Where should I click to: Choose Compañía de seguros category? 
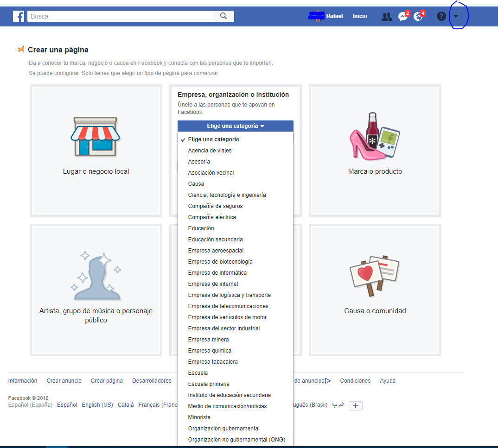pos(236,206)
